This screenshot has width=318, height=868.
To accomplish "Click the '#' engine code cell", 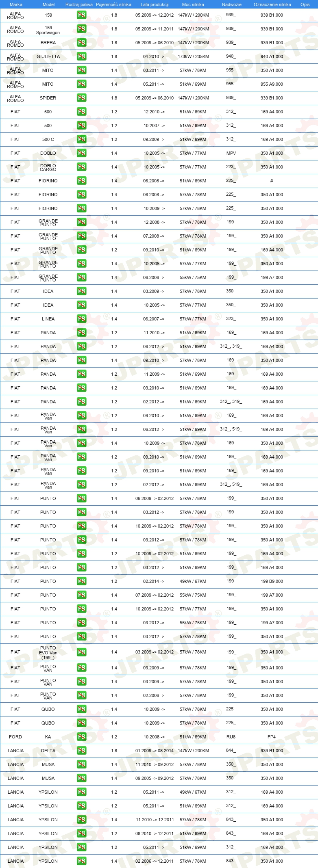I will click(x=272, y=181).
